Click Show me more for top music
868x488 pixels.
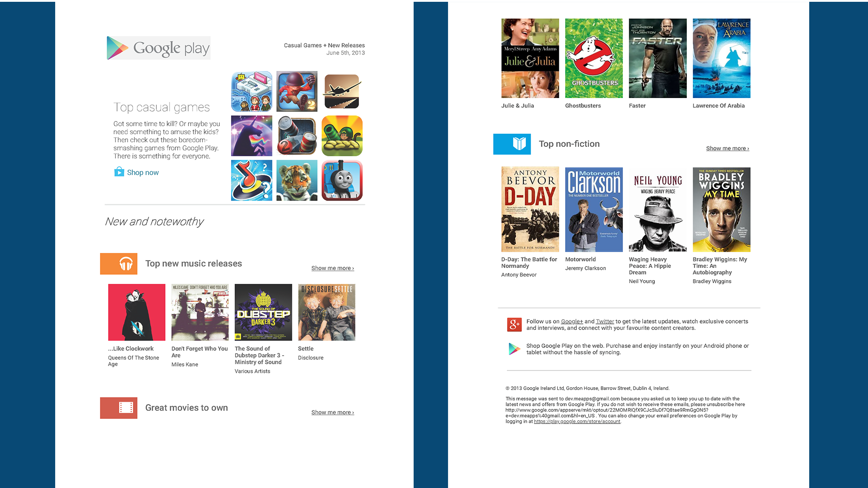click(332, 268)
